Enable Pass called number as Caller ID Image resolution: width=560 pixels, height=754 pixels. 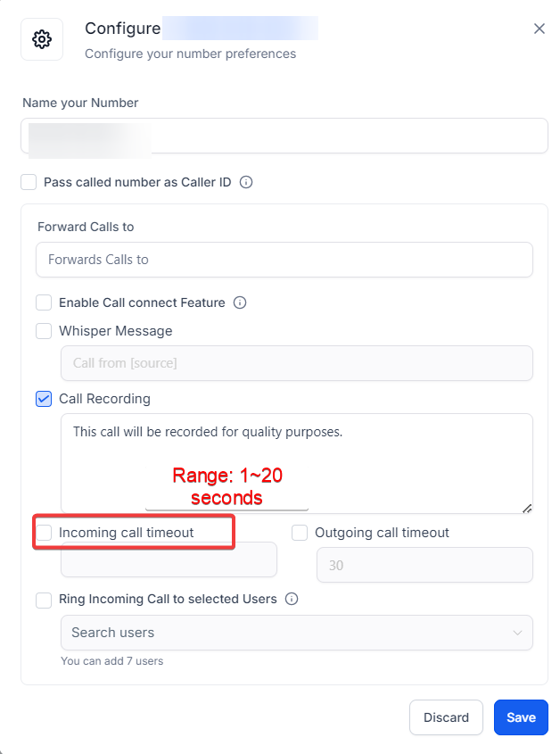(x=29, y=182)
